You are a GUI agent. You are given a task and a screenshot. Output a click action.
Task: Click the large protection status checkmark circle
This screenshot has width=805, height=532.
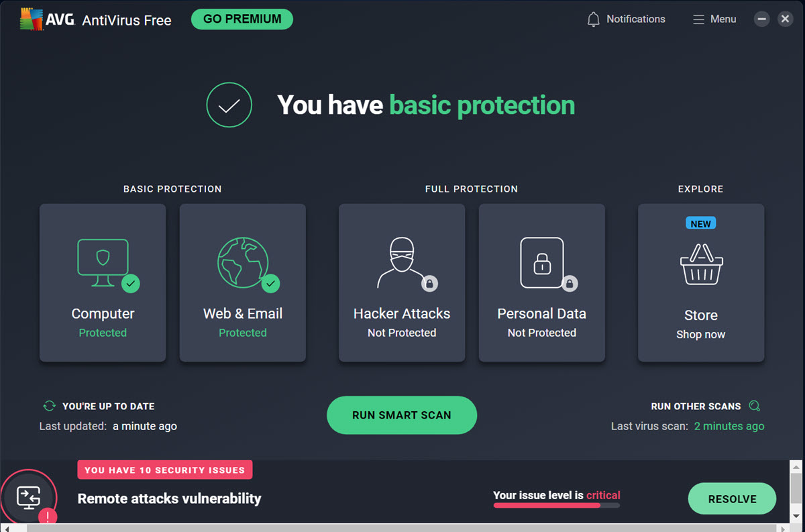click(x=229, y=105)
